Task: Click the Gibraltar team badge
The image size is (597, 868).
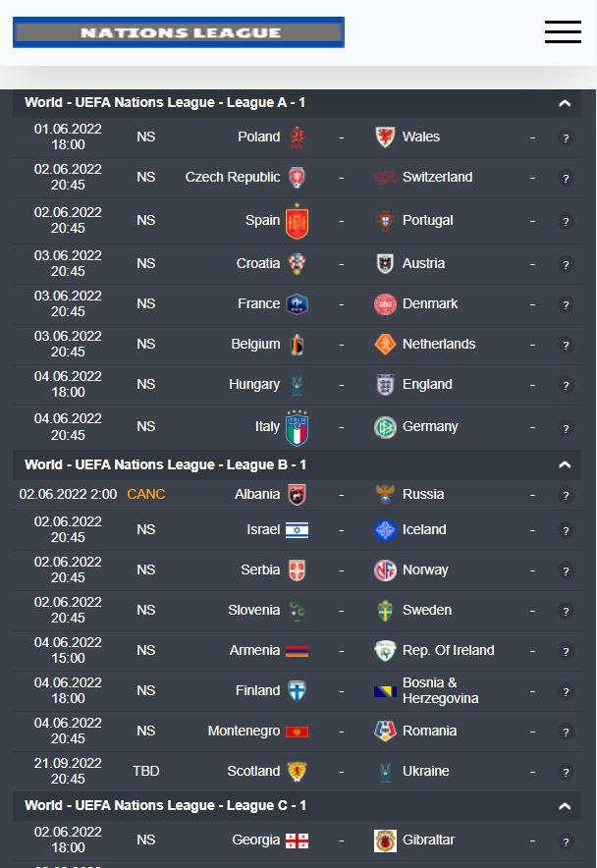Action: [x=385, y=840]
